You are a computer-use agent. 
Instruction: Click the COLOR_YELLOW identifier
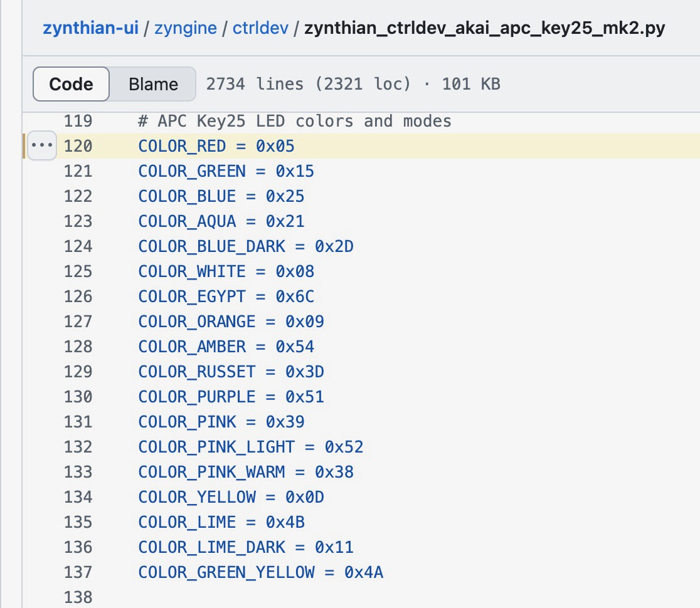(x=197, y=497)
